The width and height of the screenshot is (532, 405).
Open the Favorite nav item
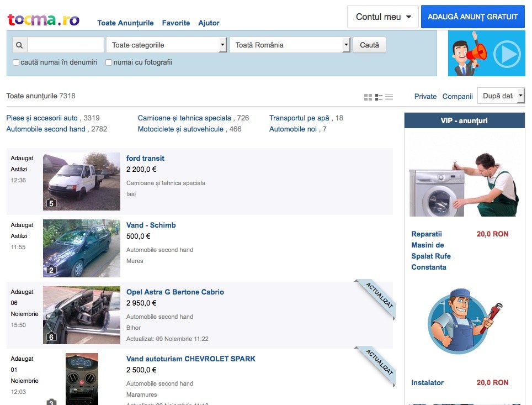tap(176, 23)
